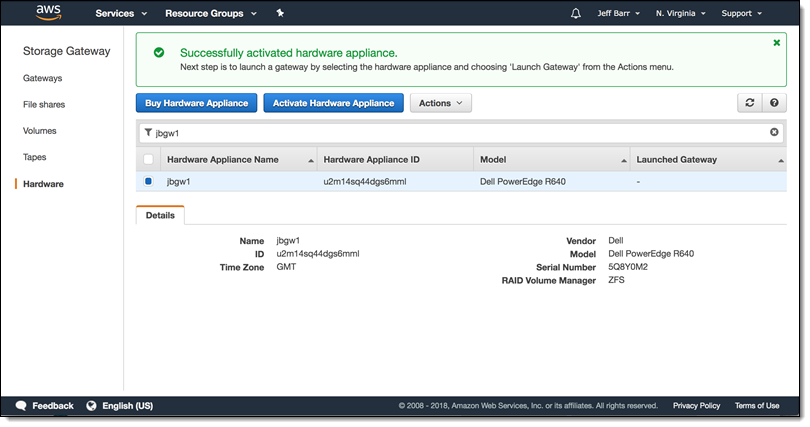Switch to the Details tab
The image size is (810, 427).
point(160,215)
